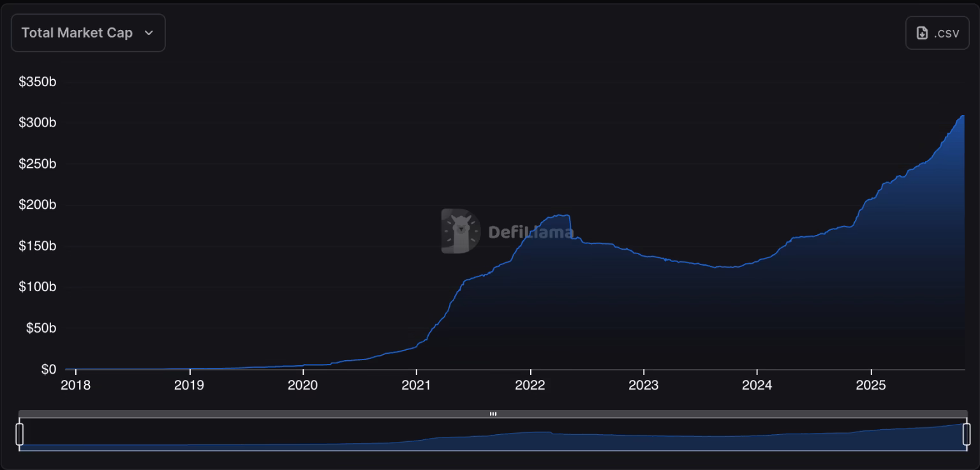
Task: Grab the right handle of range selector
Action: pyautogui.click(x=966, y=434)
